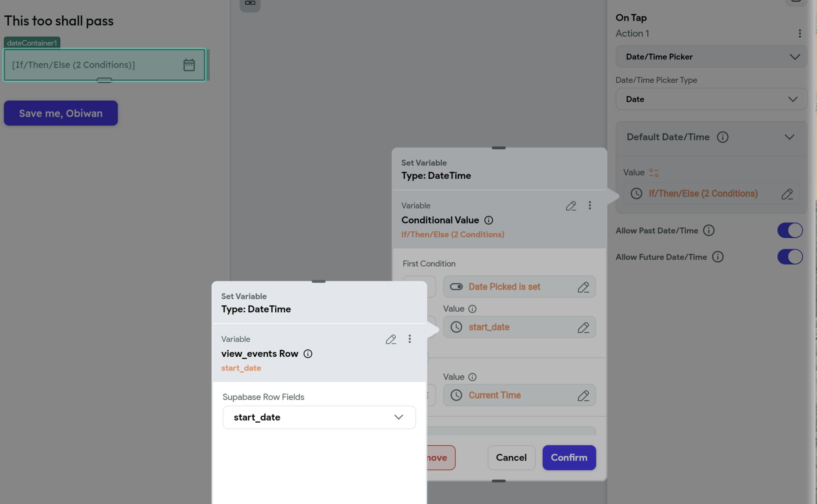This screenshot has height=504, width=817.
Task: Open Action 1 three-dot options menu
Action: click(x=800, y=34)
